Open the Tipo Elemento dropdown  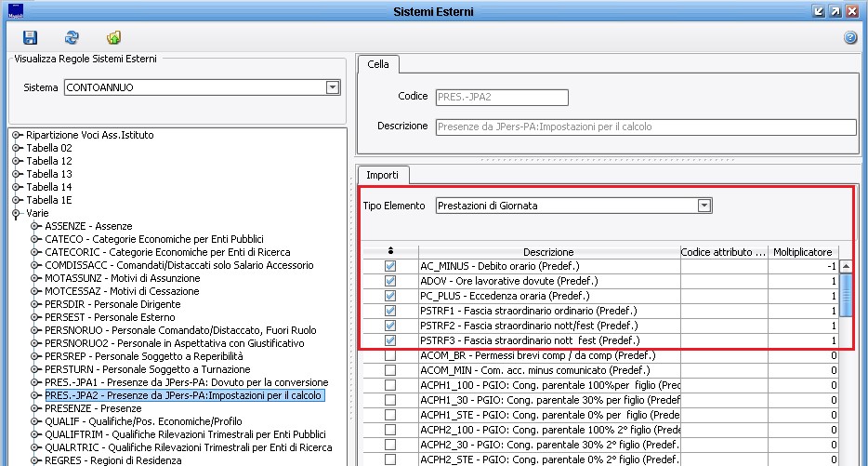[704, 206]
